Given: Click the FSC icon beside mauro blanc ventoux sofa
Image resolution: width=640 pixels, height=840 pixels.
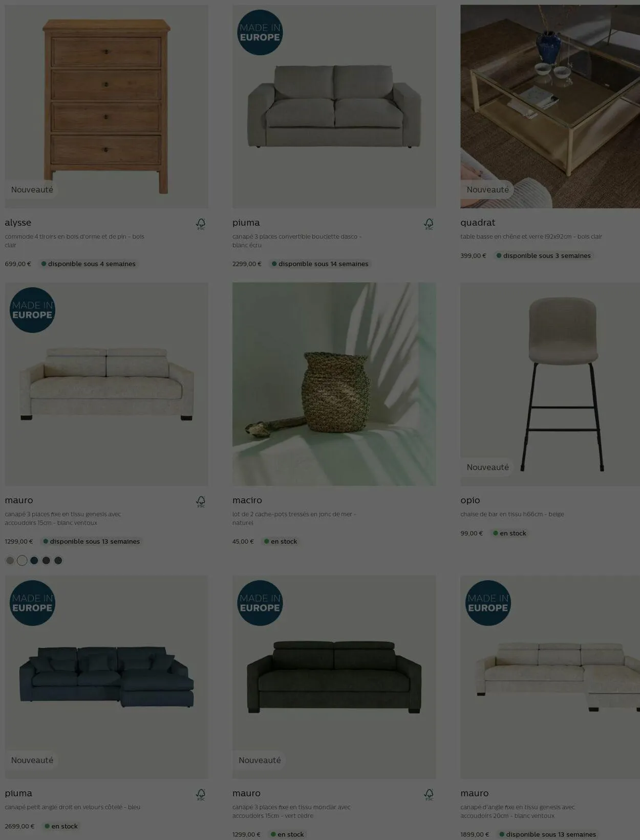Looking at the screenshot, I should (x=201, y=502).
